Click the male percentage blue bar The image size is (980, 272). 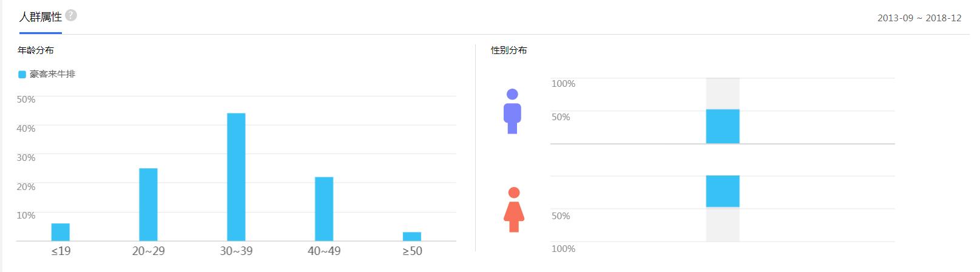point(722,126)
